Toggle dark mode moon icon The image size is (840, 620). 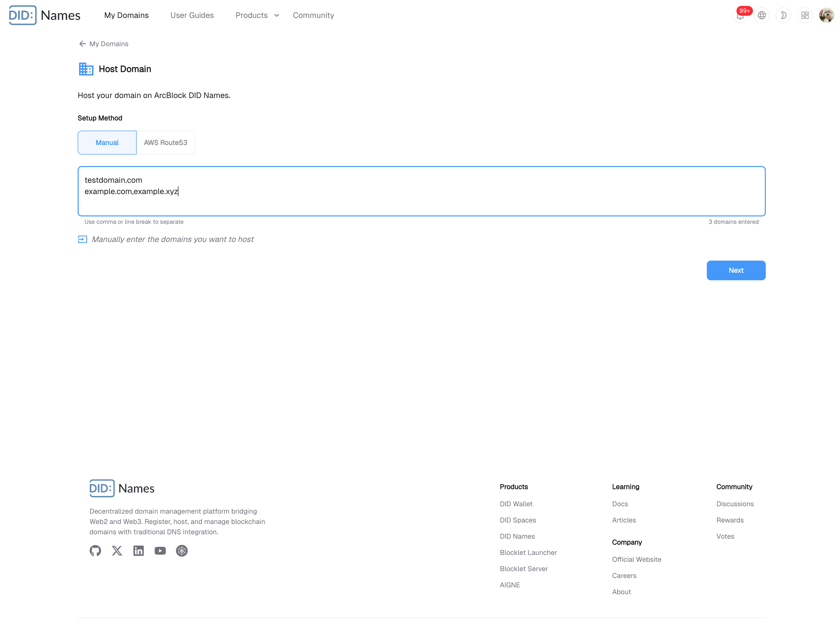click(x=783, y=15)
